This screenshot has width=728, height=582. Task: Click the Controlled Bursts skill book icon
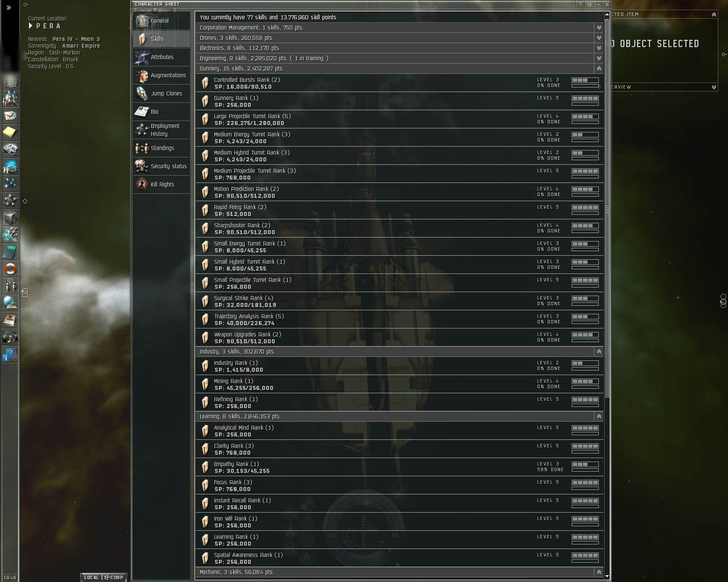pos(205,83)
